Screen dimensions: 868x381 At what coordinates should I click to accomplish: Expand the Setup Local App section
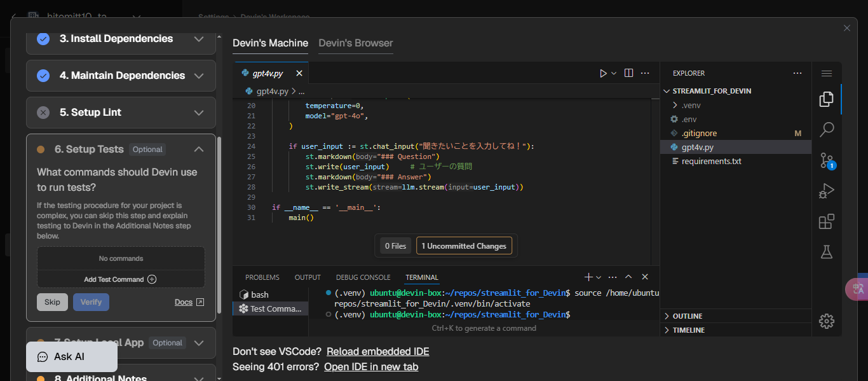coord(199,343)
